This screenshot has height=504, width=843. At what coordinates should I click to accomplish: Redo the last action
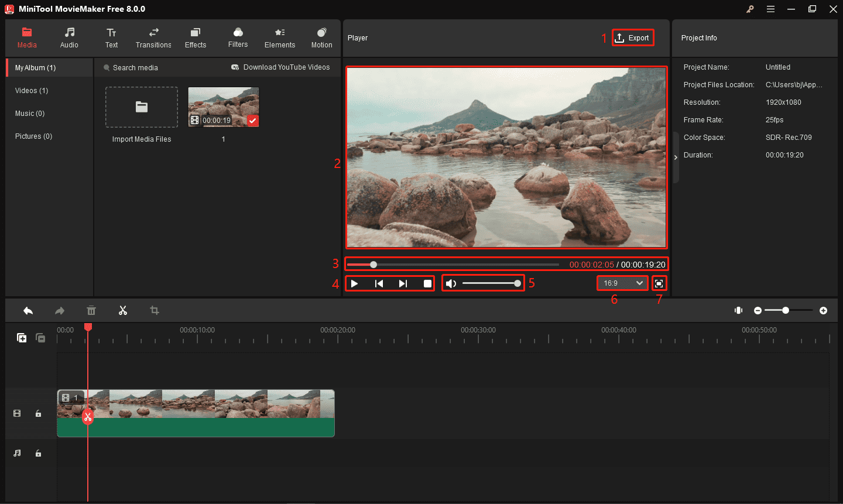click(60, 310)
